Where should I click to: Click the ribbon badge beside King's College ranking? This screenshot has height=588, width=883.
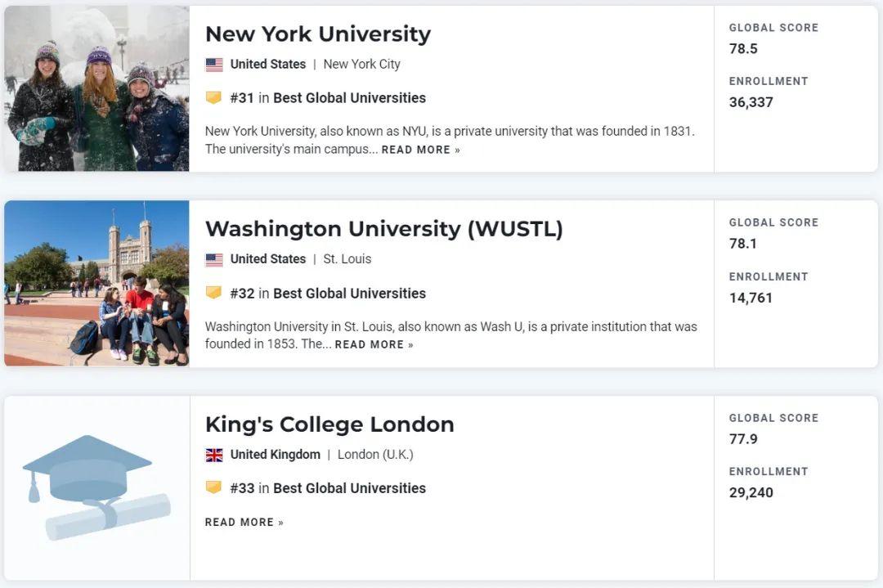[x=213, y=488]
